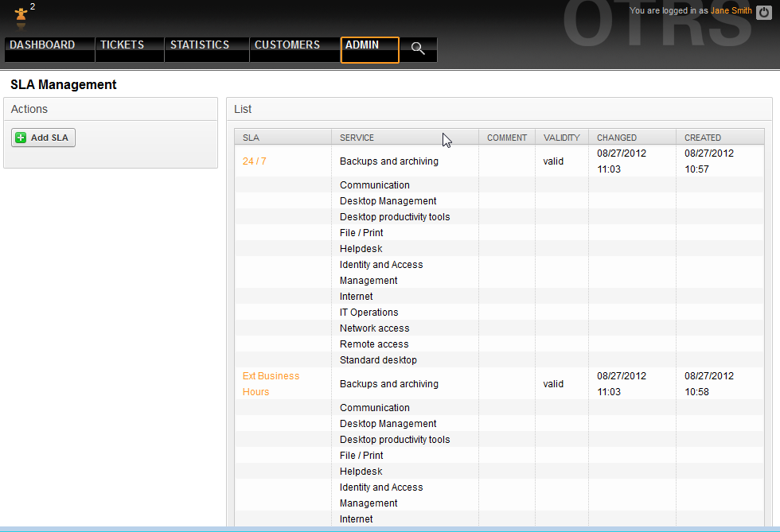Screen dimensions: 780x532
Task: Open the DASHBOARD menu
Action: click(x=41, y=45)
